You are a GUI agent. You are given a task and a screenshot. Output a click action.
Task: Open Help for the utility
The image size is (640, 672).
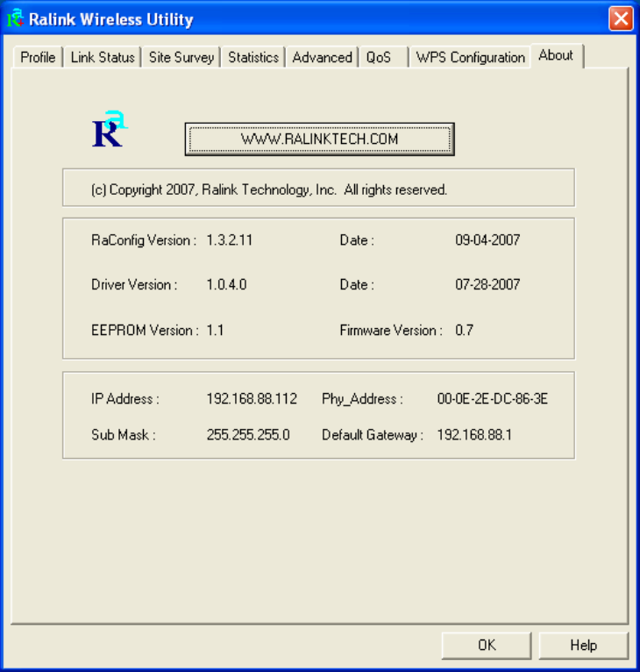(x=584, y=646)
